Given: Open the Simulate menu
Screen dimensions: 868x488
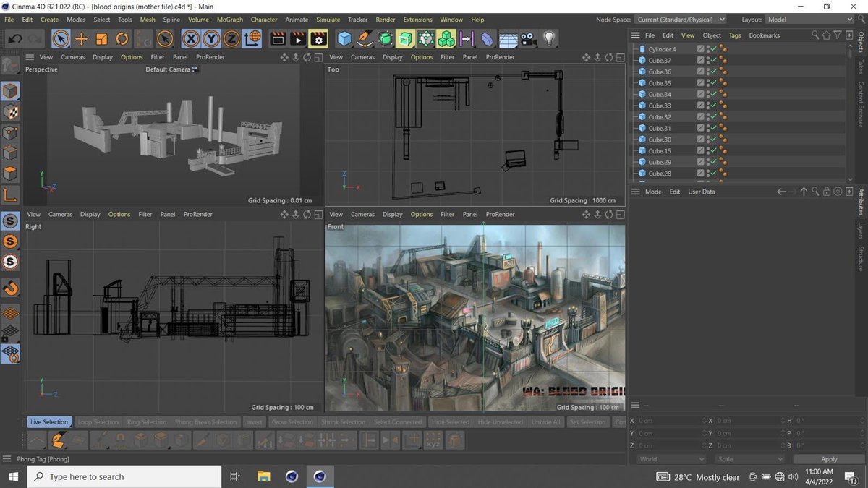Looking at the screenshot, I should coord(328,20).
